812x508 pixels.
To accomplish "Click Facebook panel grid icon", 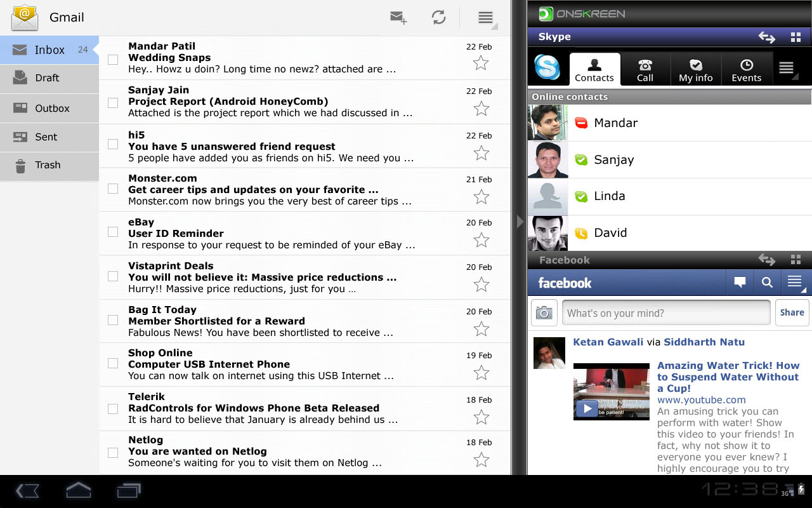I will pos(796,260).
